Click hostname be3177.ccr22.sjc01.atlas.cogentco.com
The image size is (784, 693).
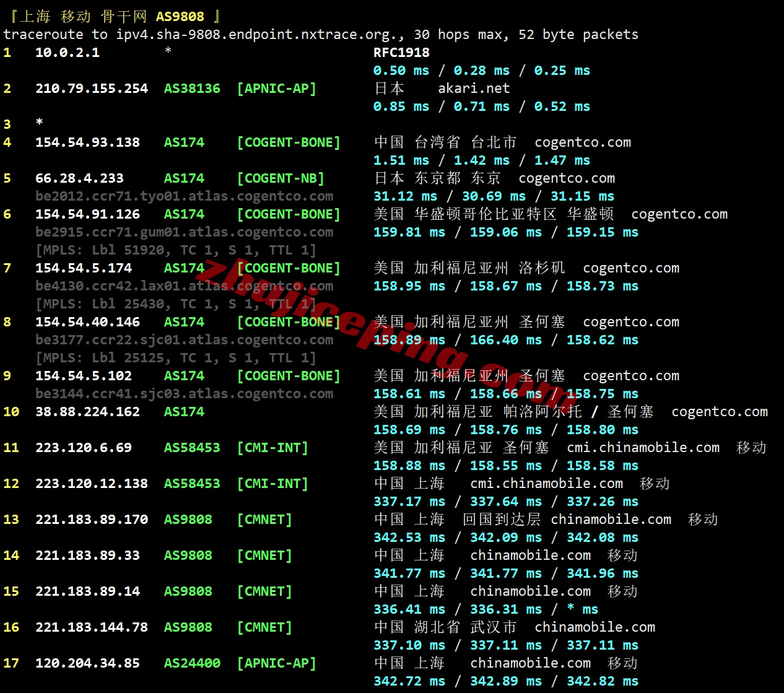184,340
